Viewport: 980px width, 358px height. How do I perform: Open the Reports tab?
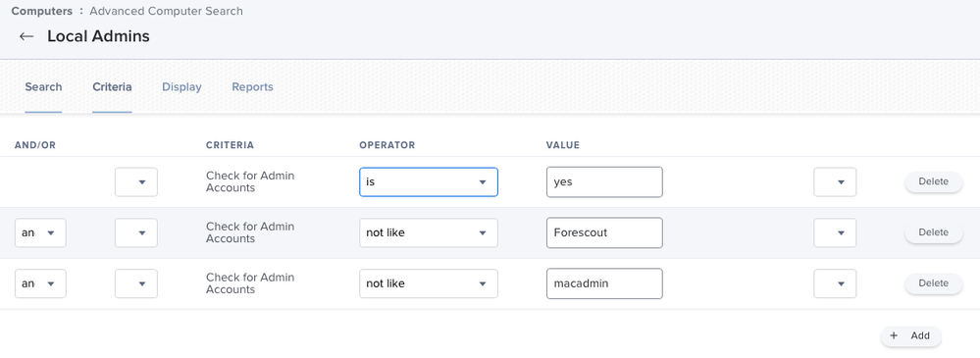(x=252, y=87)
